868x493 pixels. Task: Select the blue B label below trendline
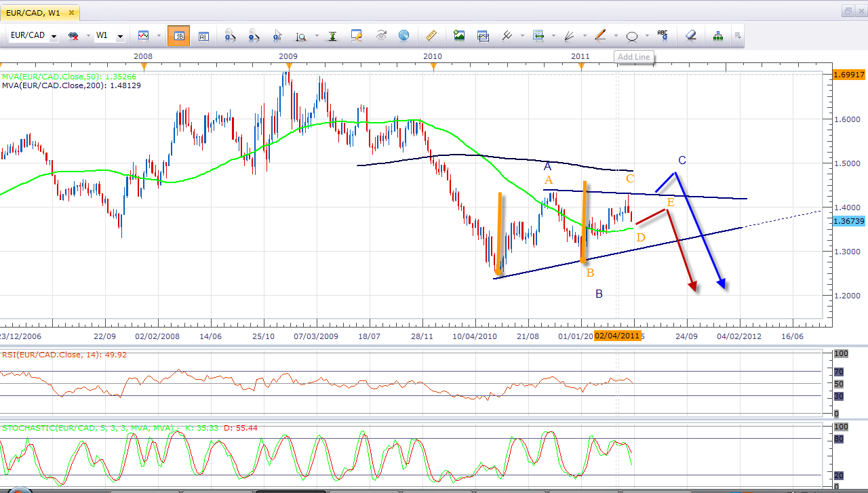599,294
